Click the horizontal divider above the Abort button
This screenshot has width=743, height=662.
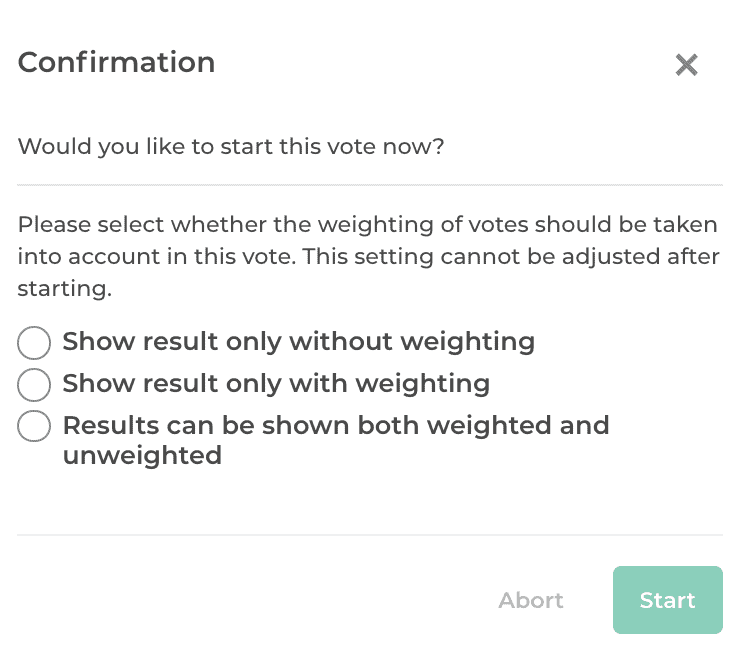click(370, 535)
